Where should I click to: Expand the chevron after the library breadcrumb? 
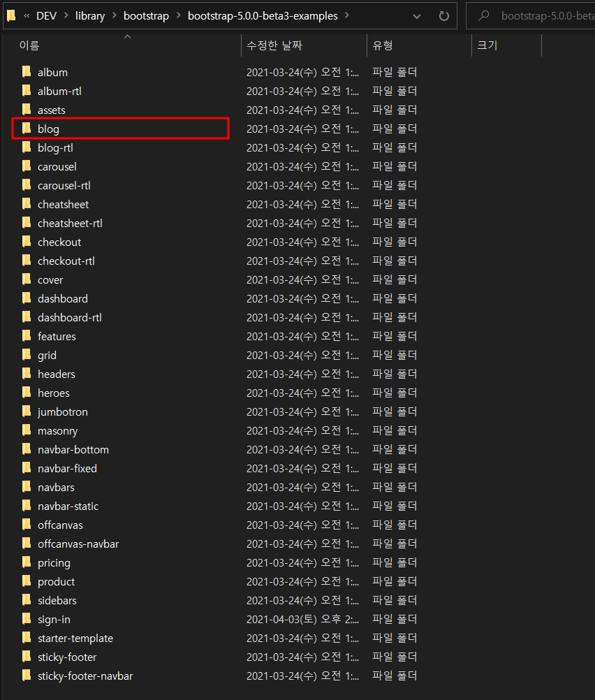113,15
